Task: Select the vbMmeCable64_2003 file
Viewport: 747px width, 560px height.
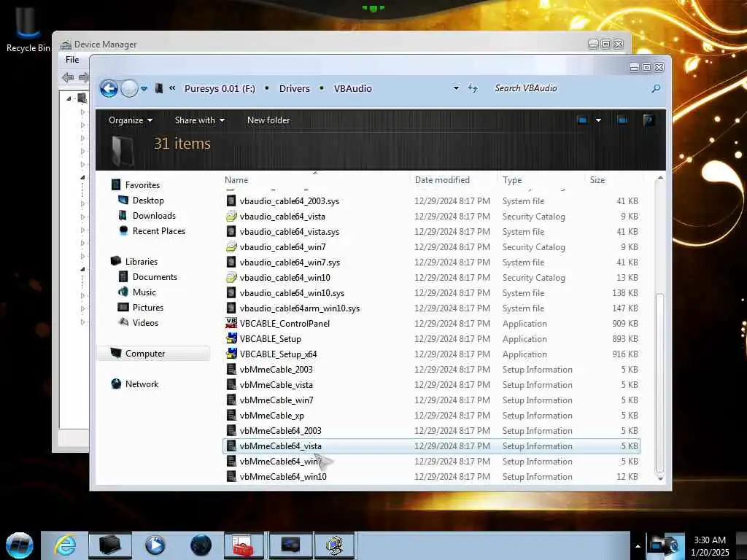Action: click(x=280, y=430)
